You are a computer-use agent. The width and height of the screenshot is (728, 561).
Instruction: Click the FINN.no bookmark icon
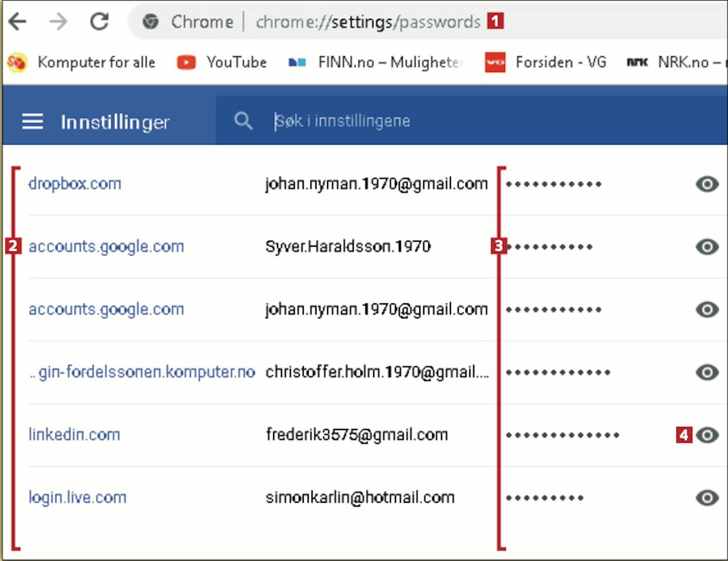[297, 63]
